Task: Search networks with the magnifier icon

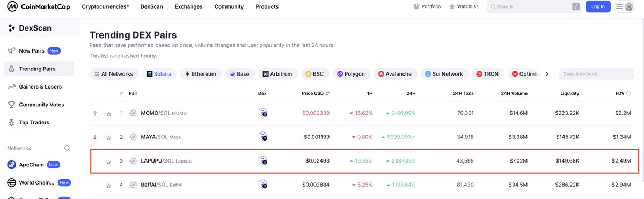Action: [67, 148]
